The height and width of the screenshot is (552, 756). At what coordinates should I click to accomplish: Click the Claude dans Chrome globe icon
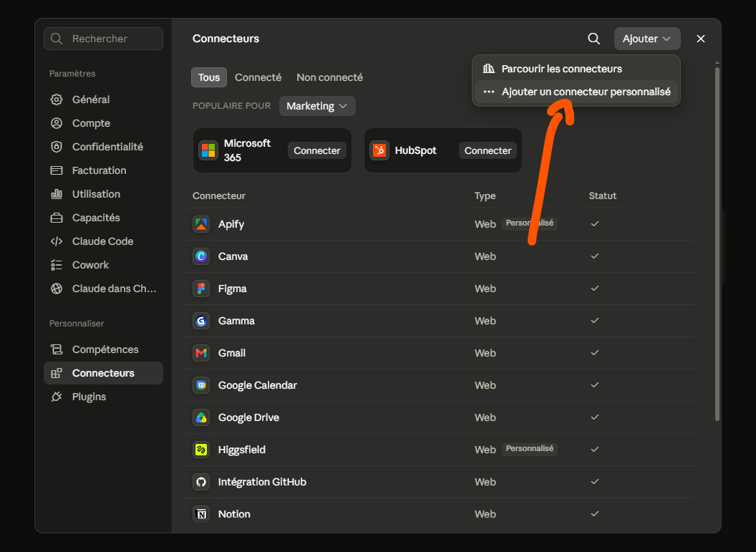(57, 289)
